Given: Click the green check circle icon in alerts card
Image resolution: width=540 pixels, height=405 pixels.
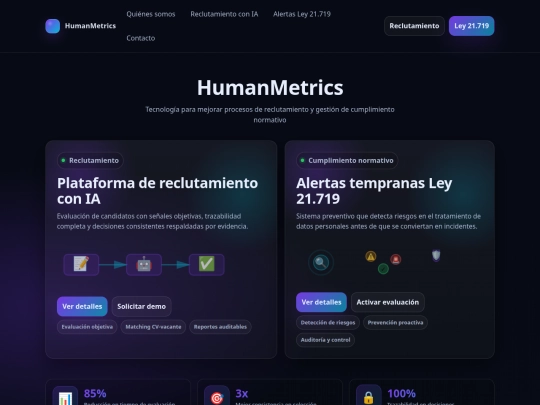Looking at the screenshot, I should click(x=383, y=269).
